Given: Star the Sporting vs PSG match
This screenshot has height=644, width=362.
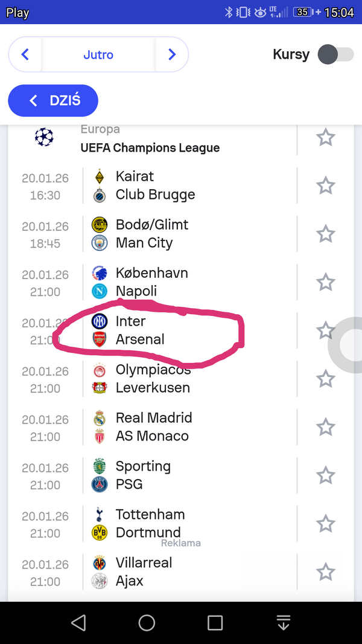Looking at the screenshot, I should [x=326, y=475].
